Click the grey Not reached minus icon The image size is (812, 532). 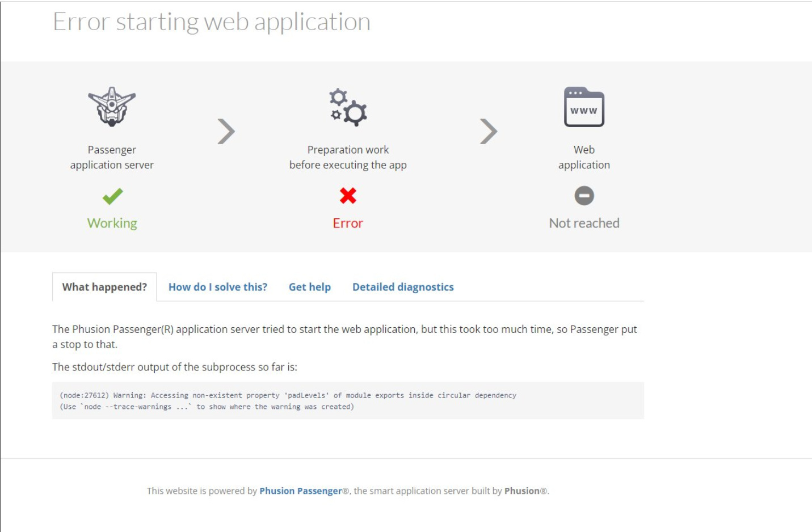coord(584,196)
